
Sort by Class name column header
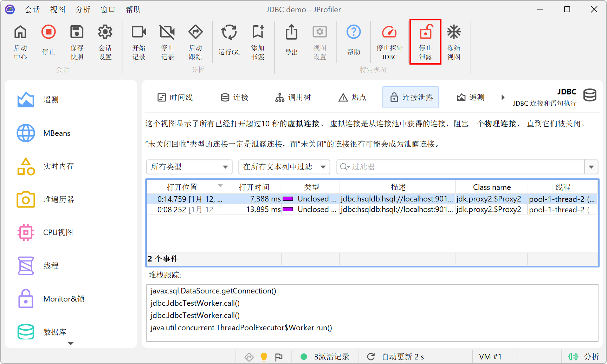pyautogui.click(x=492, y=187)
